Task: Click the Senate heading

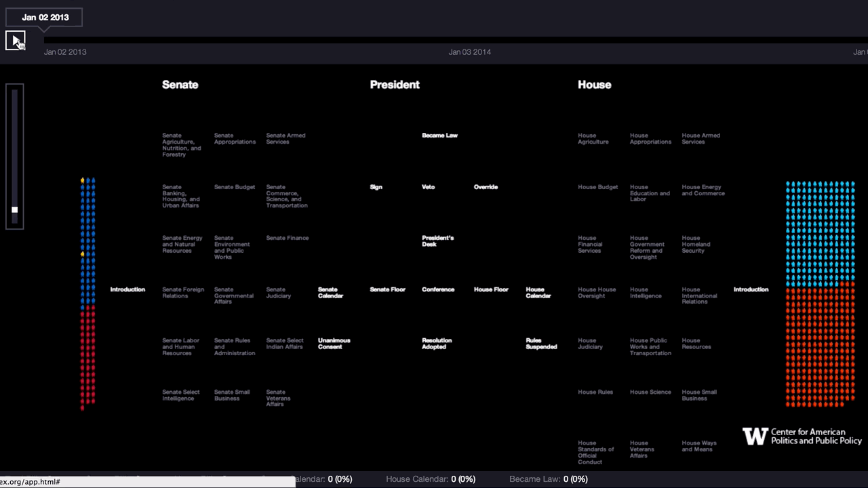Action: [180, 85]
